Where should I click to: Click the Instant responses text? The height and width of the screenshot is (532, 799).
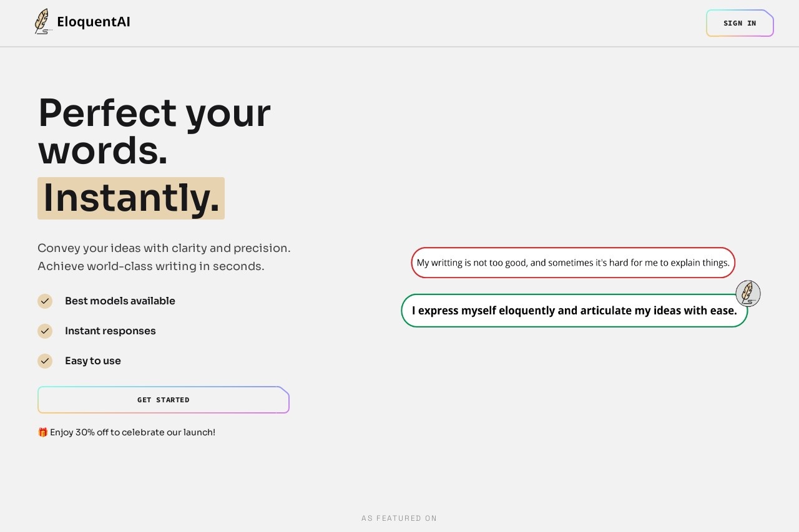[x=110, y=331]
